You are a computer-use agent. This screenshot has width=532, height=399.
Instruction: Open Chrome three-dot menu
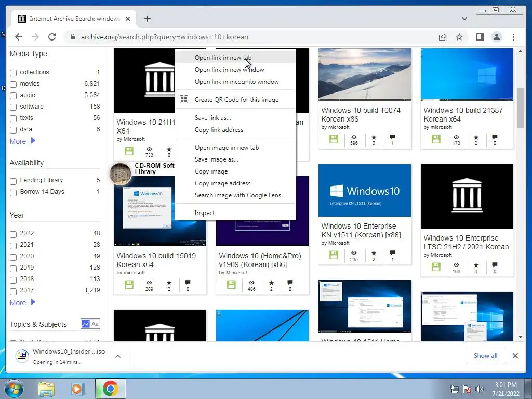(513, 37)
